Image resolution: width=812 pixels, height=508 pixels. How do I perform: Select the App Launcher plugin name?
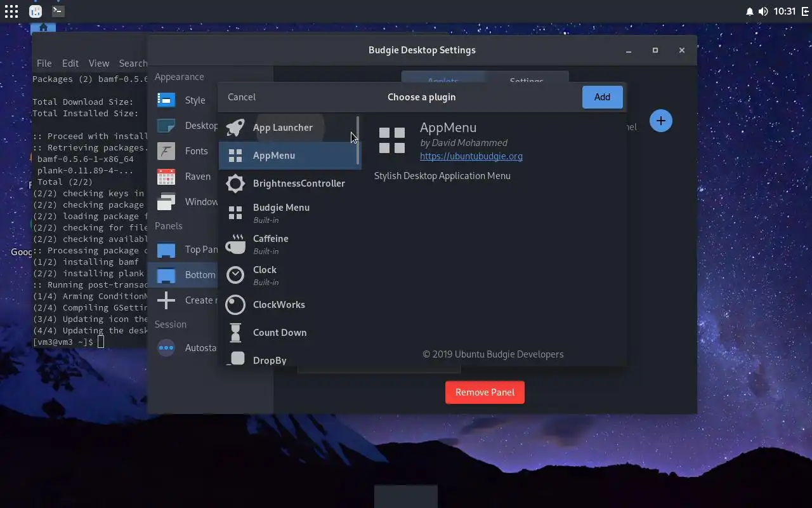pyautogui.click(x=282, y=128)
